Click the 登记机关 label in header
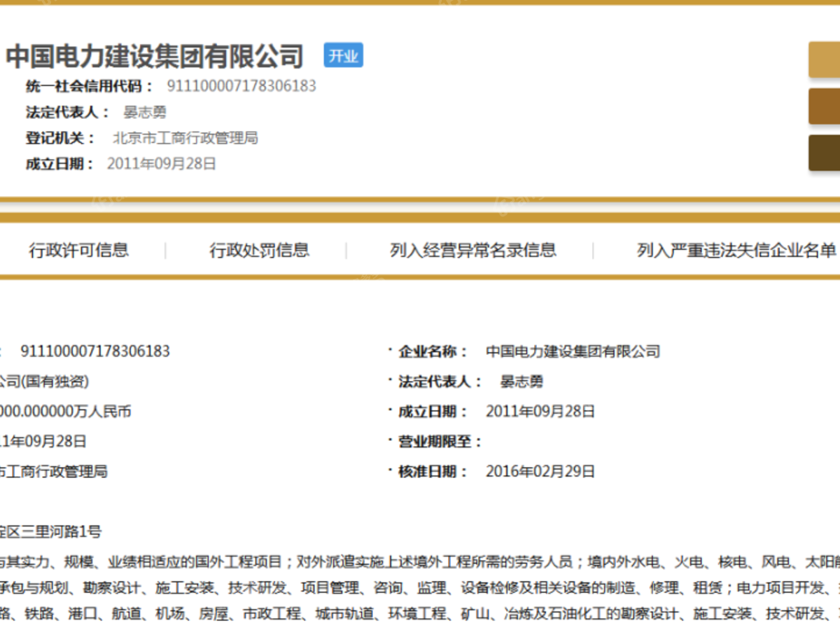This screenshot has width=840, height=630. coord(62,138)
